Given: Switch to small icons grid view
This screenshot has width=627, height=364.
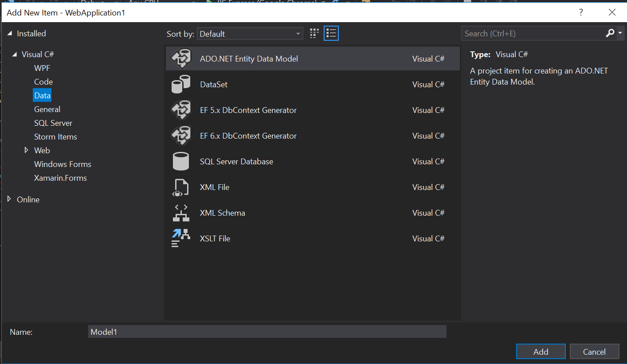Looking at the screenshot, I should tap(314, 33).
